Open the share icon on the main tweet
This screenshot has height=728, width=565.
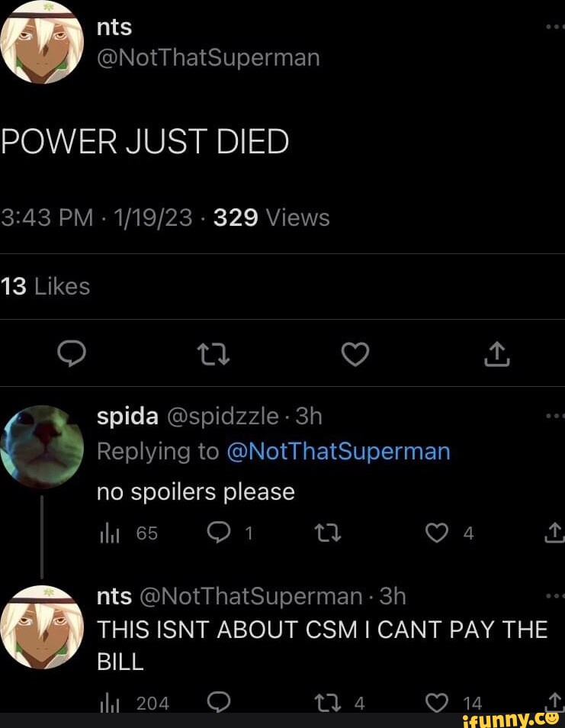coord(496,353)
